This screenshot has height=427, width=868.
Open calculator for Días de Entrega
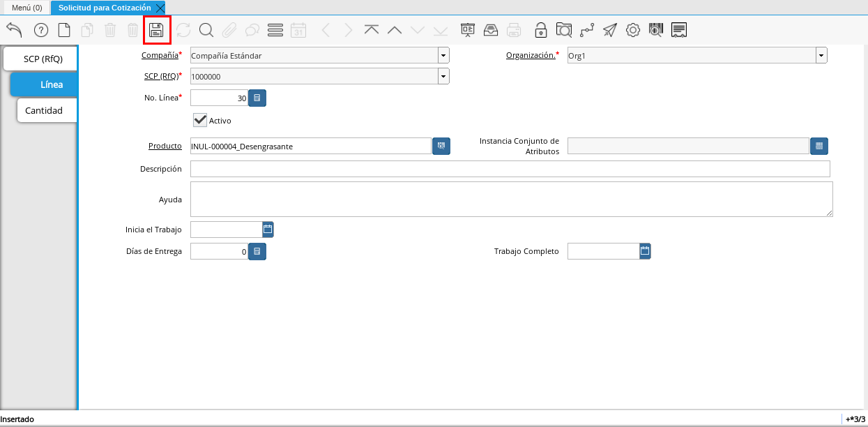point(257,251)
